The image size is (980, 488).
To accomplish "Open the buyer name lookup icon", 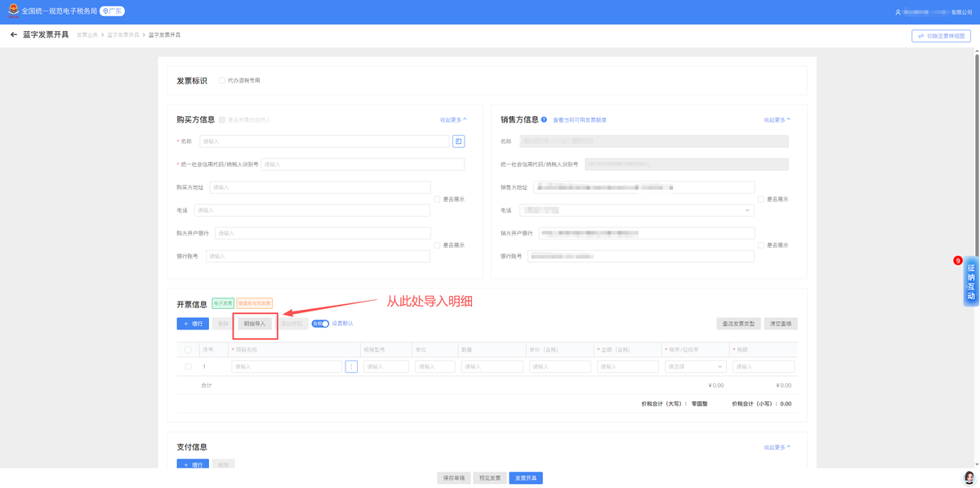I will pos(458,141).
